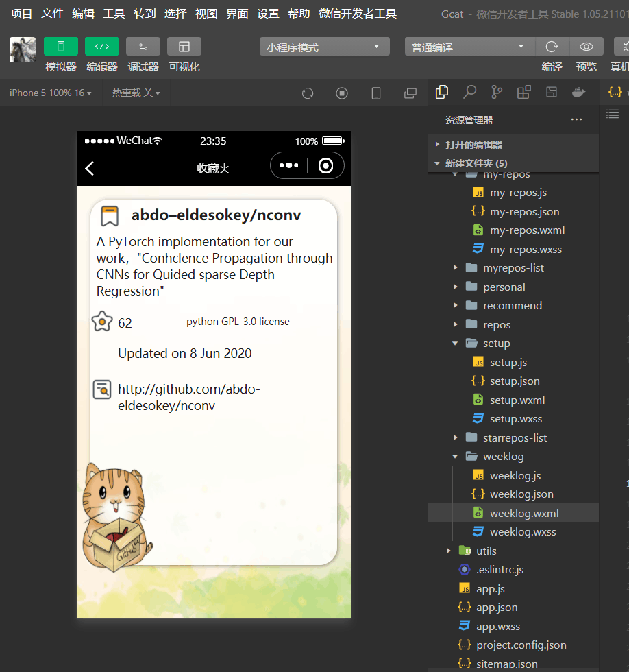Toggle the simulator panel button
The image size is (629, 672).
[x=61, y=47]
